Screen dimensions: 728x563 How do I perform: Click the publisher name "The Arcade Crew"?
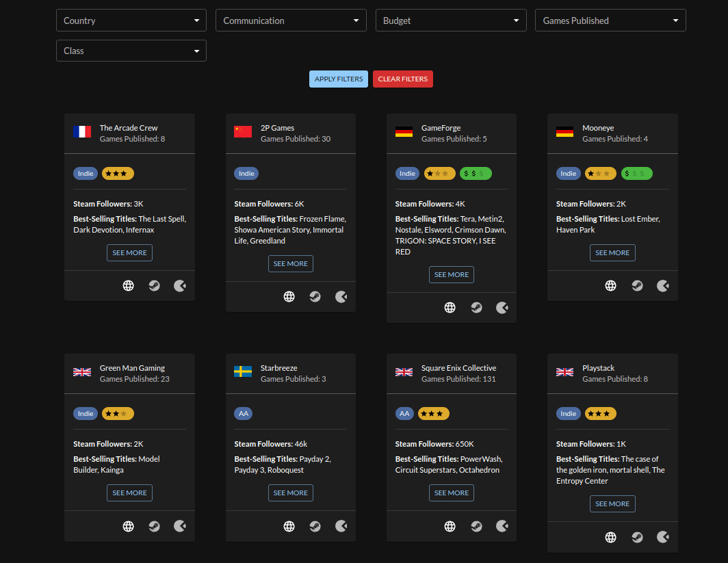pos(129,128)
